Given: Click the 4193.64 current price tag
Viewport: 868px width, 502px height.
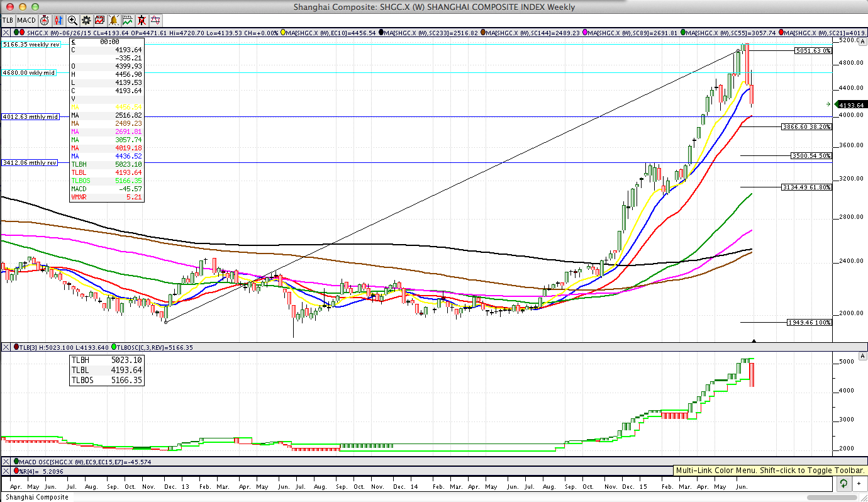Looking at the screenshot, I should coord(850,105).
